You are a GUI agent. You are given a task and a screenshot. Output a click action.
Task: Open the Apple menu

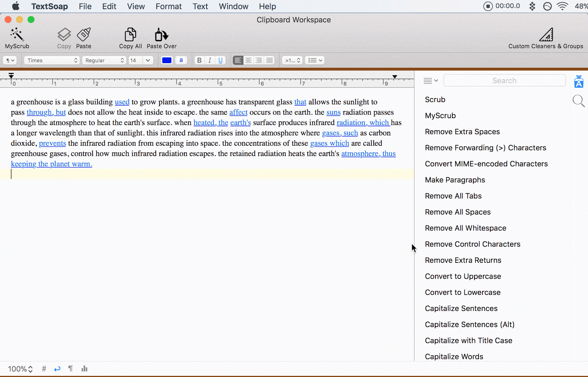16,6
